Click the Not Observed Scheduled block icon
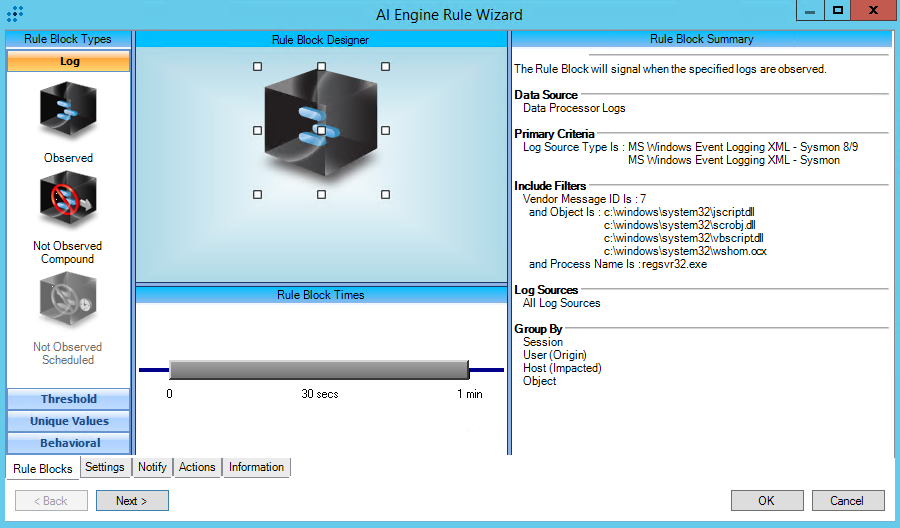The image size is (900, 528). [68, 304]
